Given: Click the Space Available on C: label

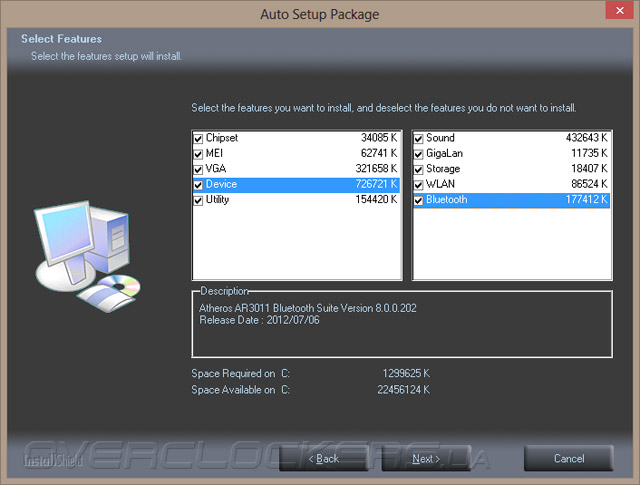Looking at the screenshot, I should [240, 390].
